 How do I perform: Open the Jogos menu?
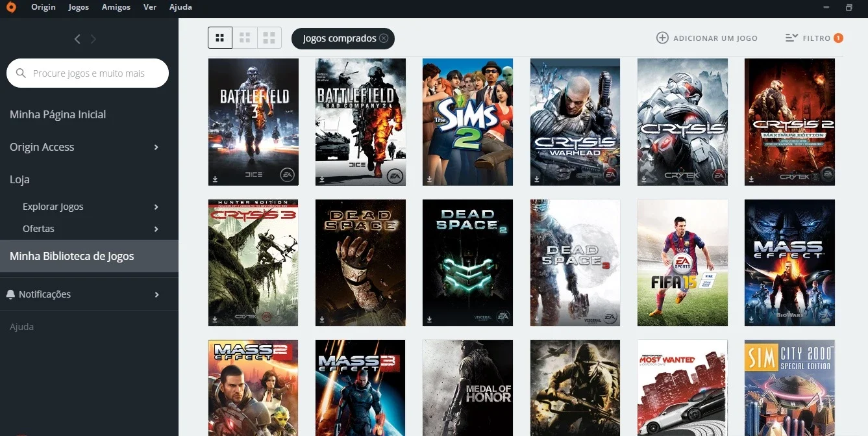coord(79,7)
